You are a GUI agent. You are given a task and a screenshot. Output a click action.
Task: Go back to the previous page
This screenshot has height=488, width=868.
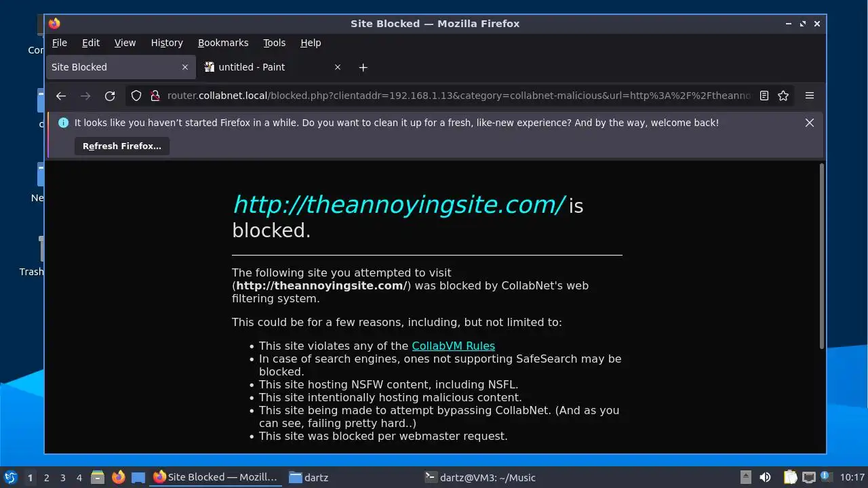[61, 96]
